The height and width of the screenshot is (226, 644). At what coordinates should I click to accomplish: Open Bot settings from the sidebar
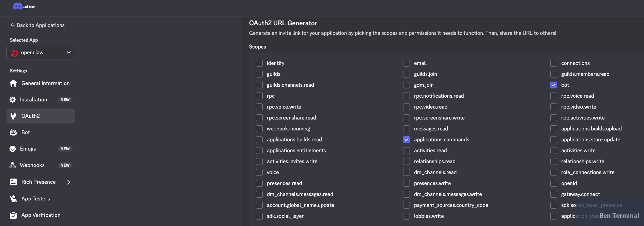[x=13, y=132]
